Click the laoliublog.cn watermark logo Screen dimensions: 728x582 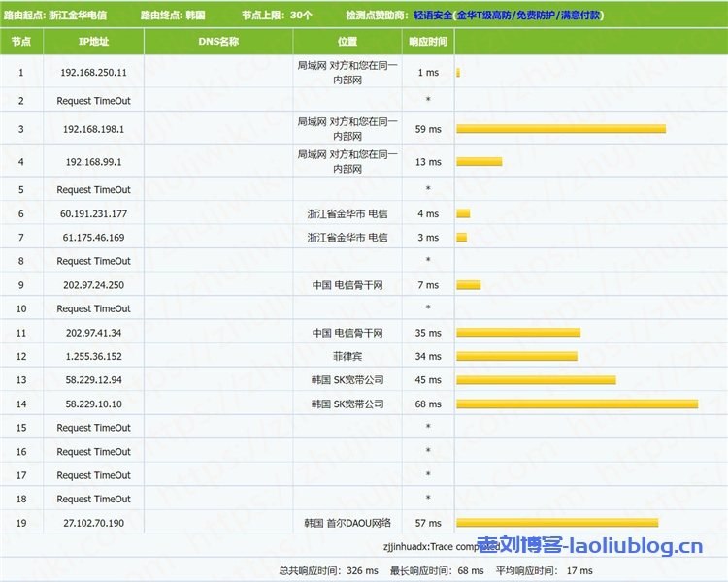588,548
